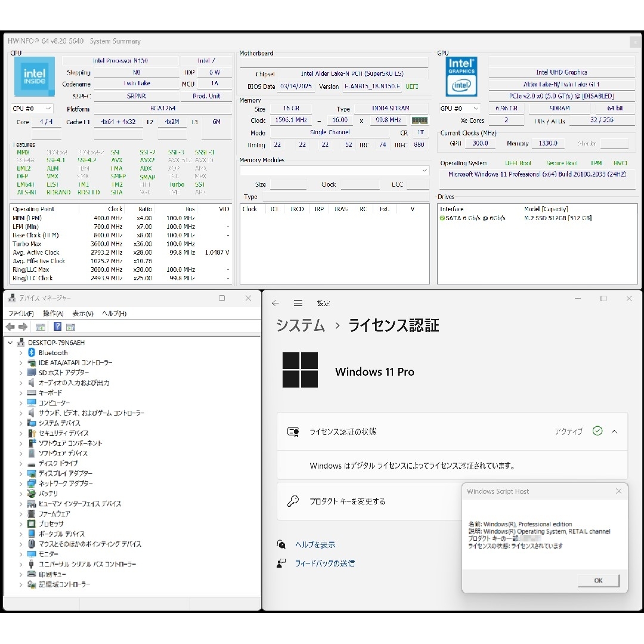Click the ファームウェア icon
Screen dimensions: 644x644
coord(32,513)
